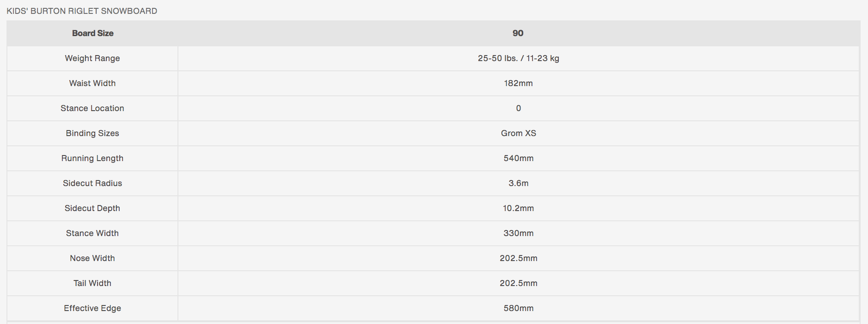The image size is (868, 324).
Task: Click the Sidecut Depth row label
Action: click(92, 208)
